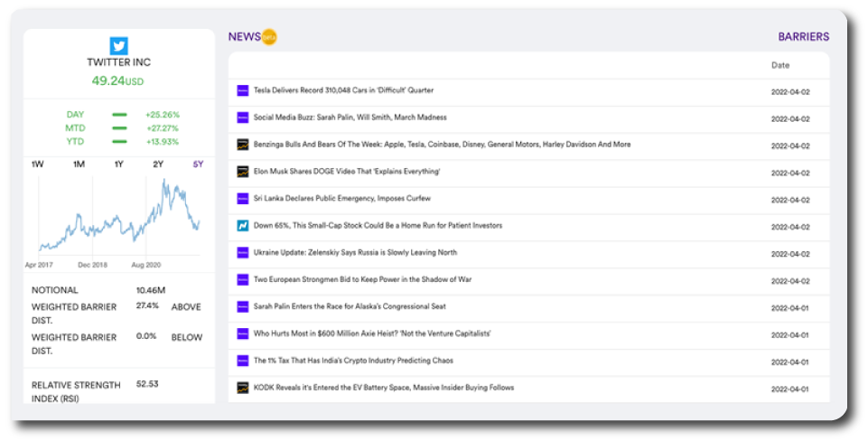The height and width of the screenshot is (441, 868).
Task: Click source icon beside Tesla Delivers Record headline
Action: click(242, 90)
